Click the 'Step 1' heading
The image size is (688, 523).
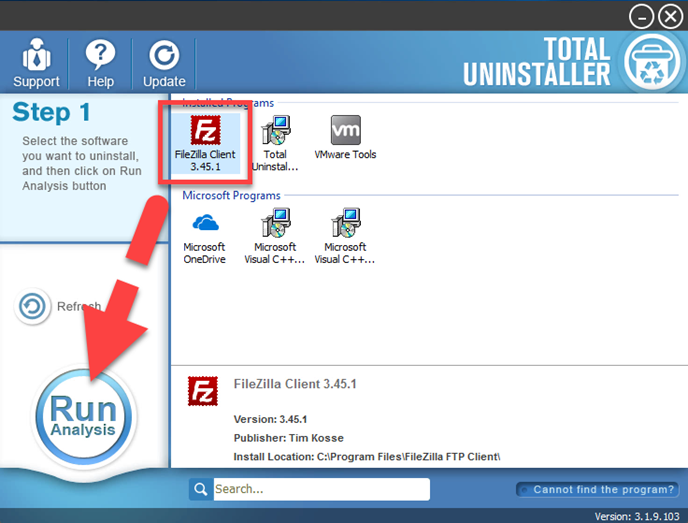pos(51,112)
